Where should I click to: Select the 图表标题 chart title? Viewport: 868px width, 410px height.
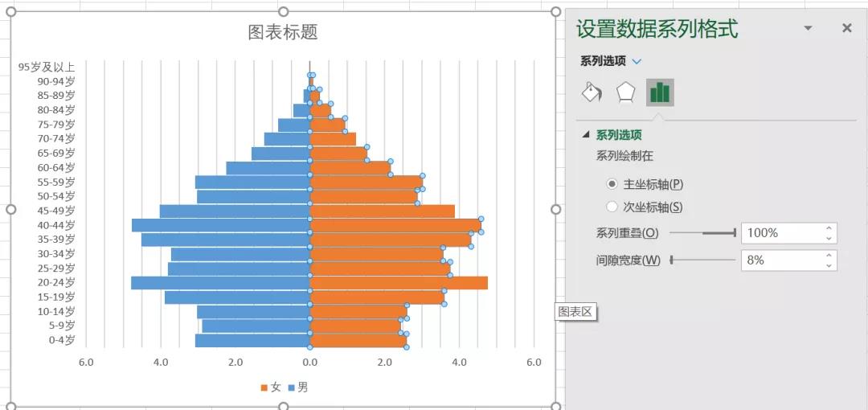coord(283,32)
